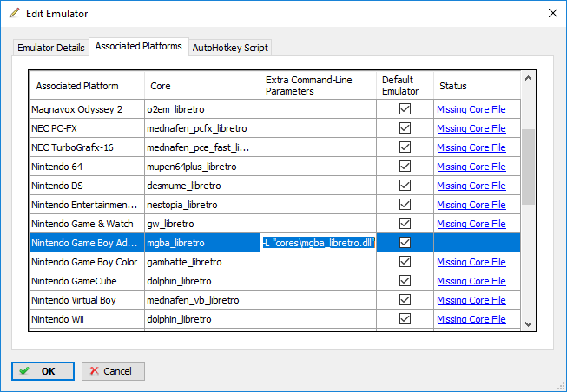Toggle default emulator checkbox for Nintendo DS
The width and height of the screenshot is (567, 392).
pyautogui.click(x=405, y=186)
